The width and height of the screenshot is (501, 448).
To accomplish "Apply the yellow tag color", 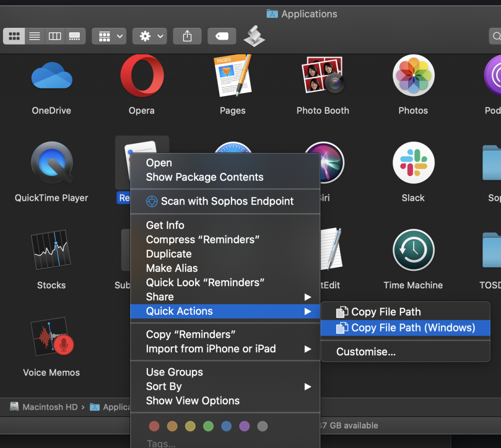I will pos(190,426).
